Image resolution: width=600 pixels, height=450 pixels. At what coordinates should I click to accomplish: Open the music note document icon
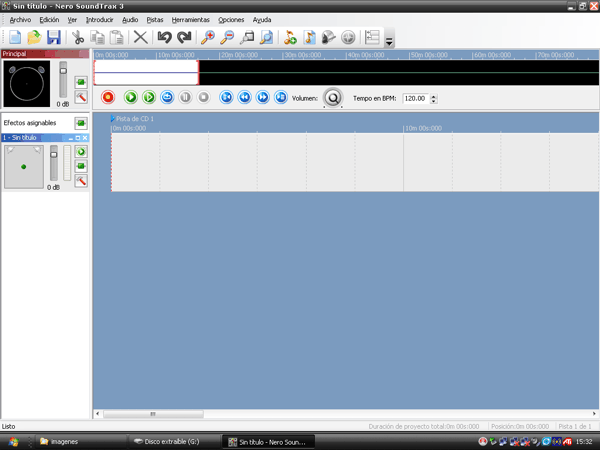(309, 38)
